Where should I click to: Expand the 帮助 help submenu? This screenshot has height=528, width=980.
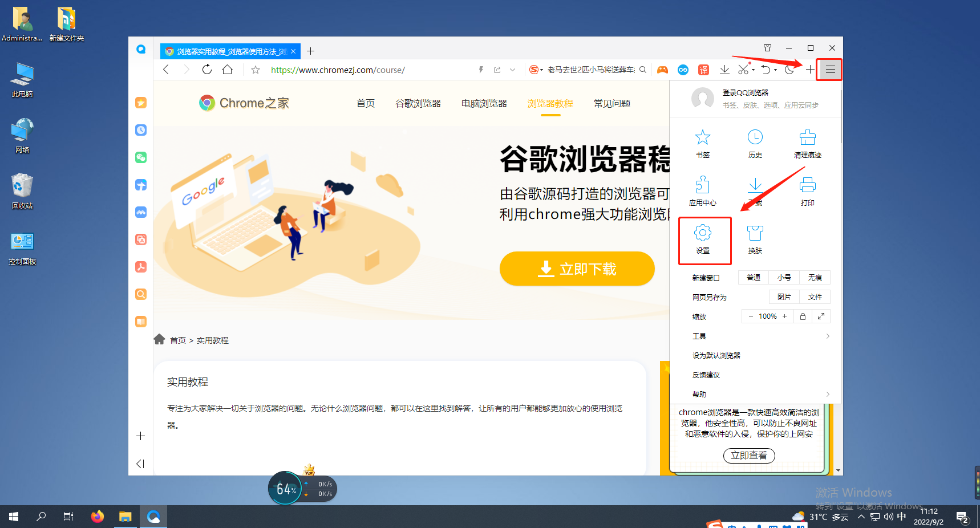761,394
